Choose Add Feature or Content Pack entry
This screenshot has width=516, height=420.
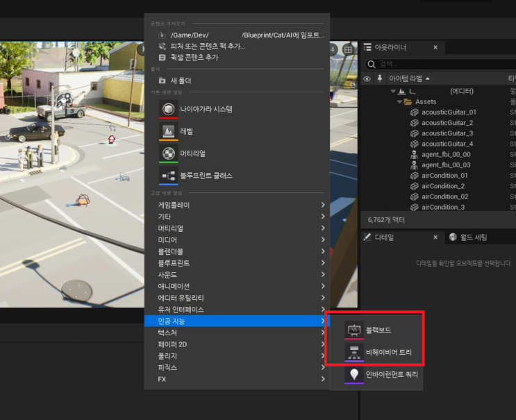[x=237, y=46]
